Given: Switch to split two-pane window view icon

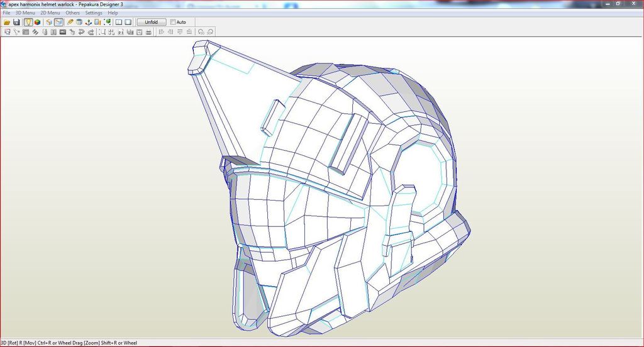Looking at the screenshot, I should point(118,22).
